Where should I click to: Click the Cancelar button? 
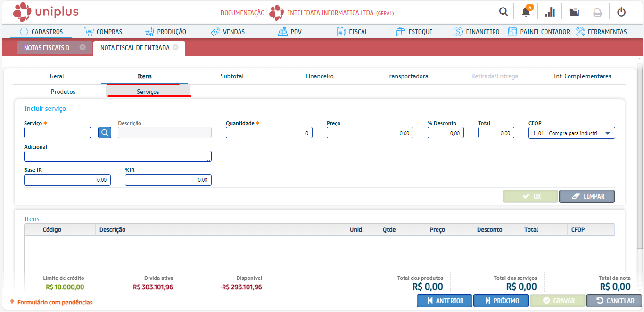pyautogui.click(x=614, y=301)
